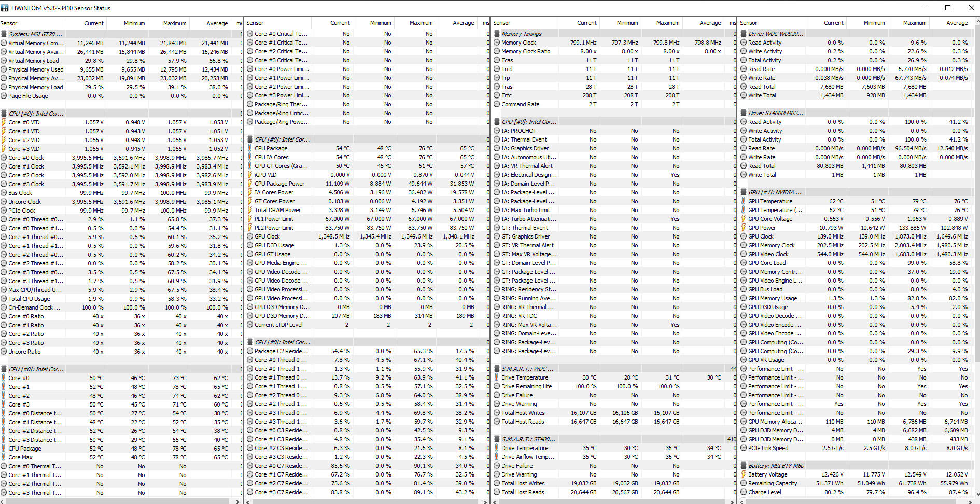
Task: Click the icon beside PCIe Clock
Action: click(x=4, y=211)
